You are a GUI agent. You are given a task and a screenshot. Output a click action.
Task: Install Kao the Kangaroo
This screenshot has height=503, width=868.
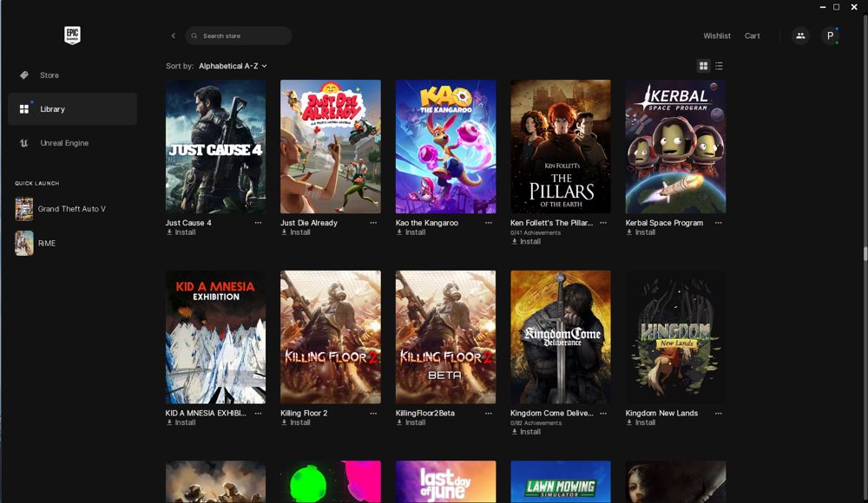[x=411, y=232]
